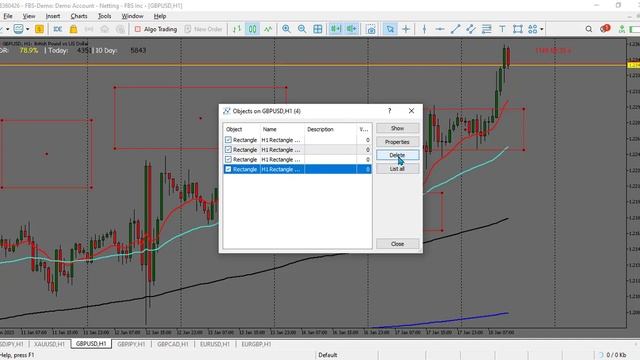Click the Name column header
This screenshot has height=360, width=640.
282,129
